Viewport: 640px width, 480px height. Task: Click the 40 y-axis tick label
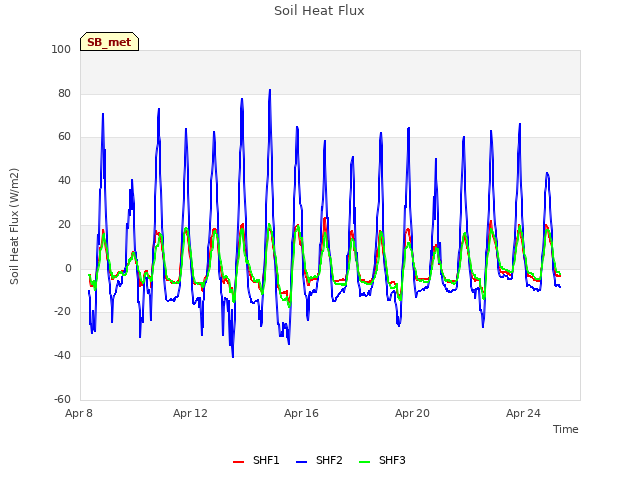[64, 180]
